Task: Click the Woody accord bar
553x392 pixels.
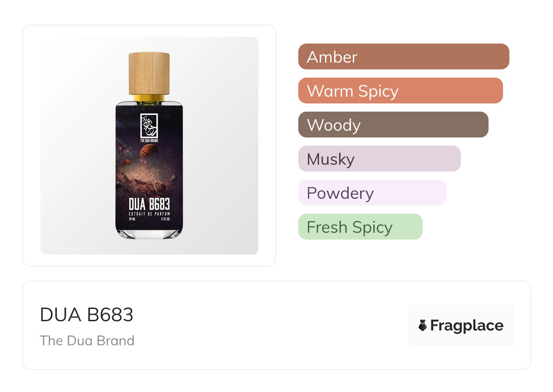Action: (393, 125)
